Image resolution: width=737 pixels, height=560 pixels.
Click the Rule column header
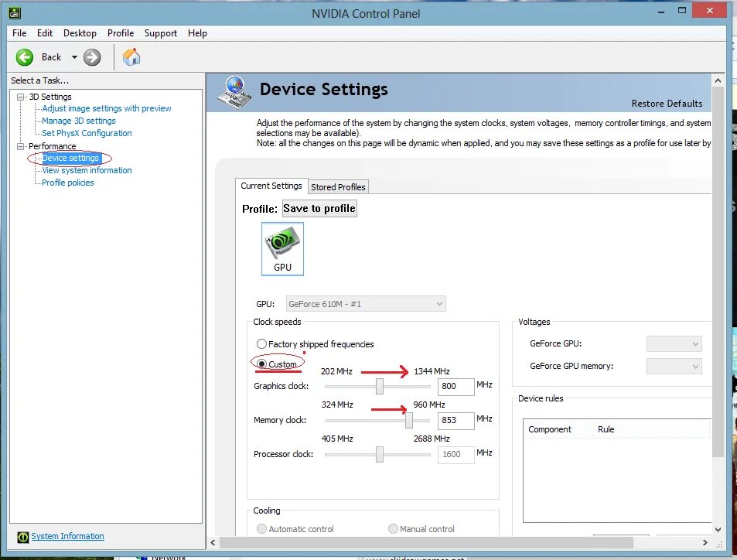(x=651, y=429)
